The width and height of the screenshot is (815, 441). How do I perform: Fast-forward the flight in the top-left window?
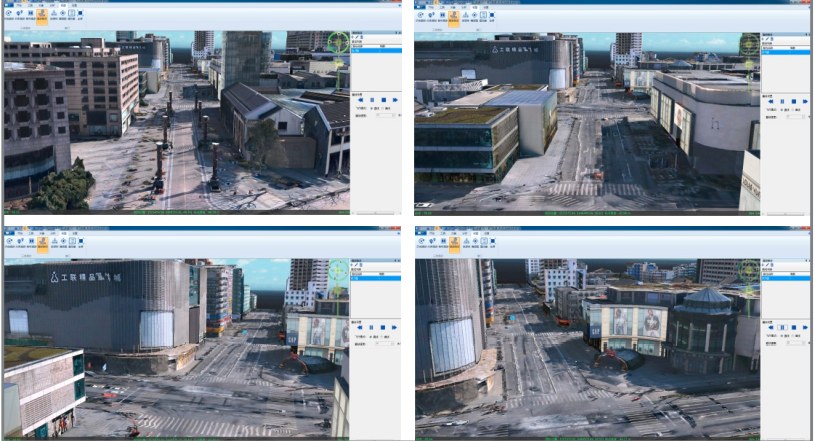point(395,100)
